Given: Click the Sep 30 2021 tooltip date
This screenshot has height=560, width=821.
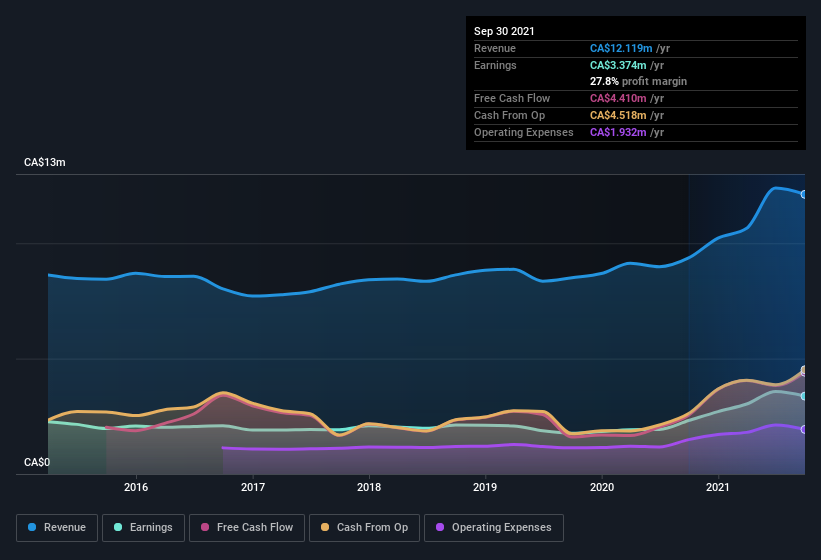Looking at the screenshot, I should (504, 31).
